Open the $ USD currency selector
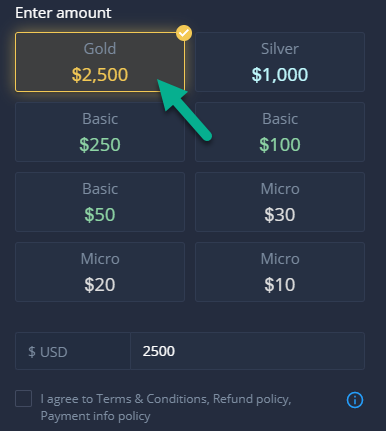386x431 pixels. [73, 351]
